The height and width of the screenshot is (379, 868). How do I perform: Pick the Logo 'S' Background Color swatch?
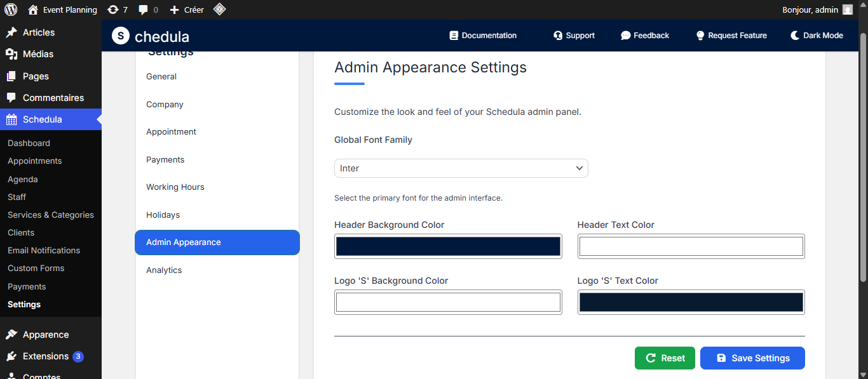pyautogui.click(x=448, y=302)
